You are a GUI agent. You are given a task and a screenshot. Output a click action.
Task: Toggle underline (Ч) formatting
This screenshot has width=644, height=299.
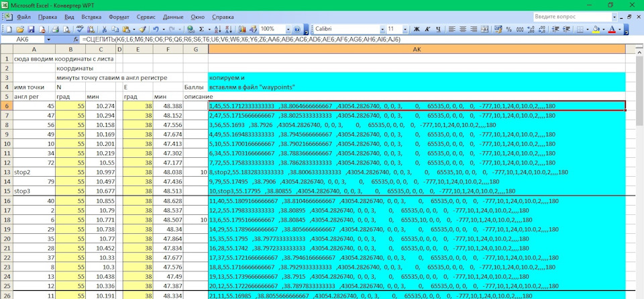pos(439,30)
